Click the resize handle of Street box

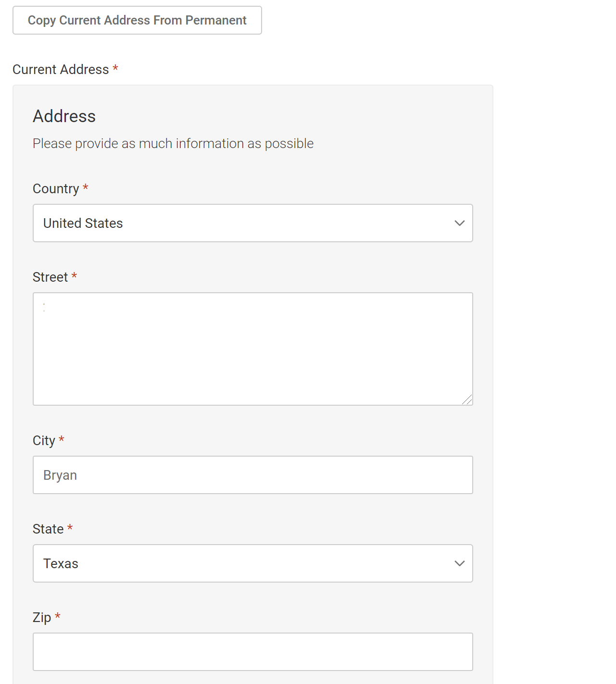point(467,399)
